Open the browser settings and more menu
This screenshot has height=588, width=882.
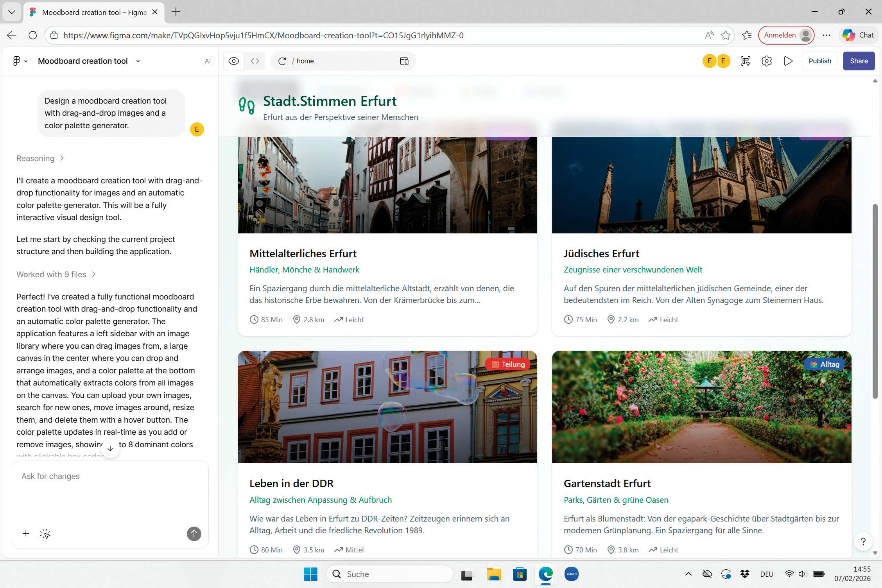click(826, 35)
